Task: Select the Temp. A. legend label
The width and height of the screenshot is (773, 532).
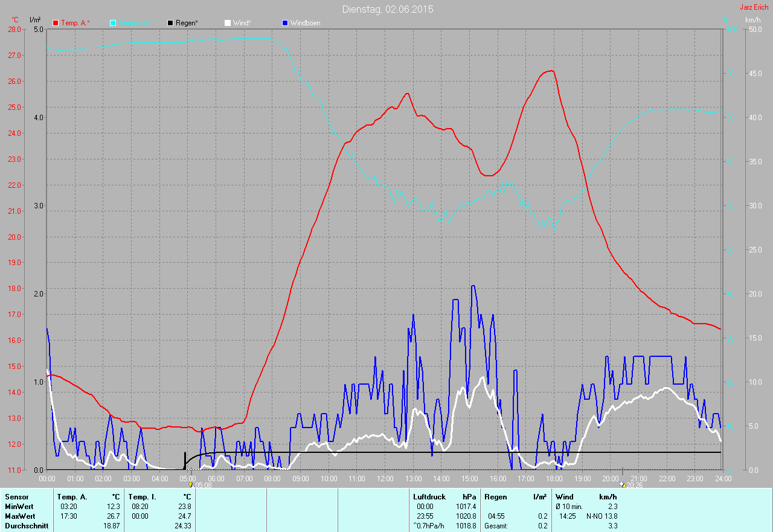Action: 75,23
